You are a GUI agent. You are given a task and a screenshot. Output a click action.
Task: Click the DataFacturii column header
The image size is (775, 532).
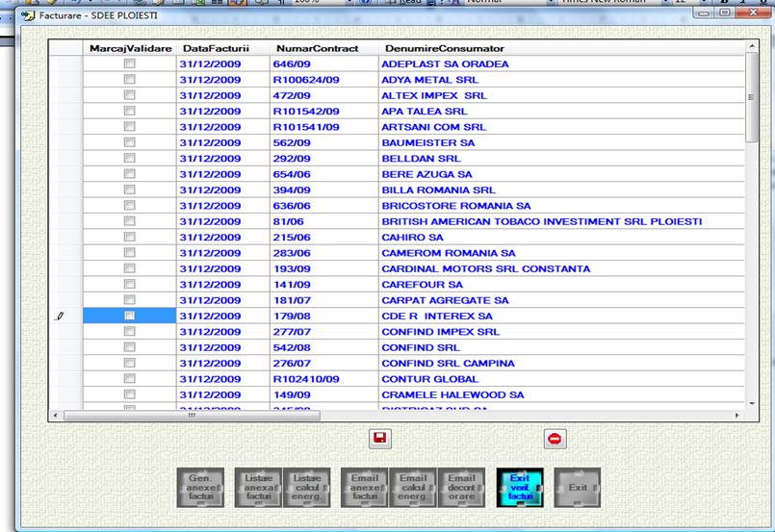click(x=223, y=48)
